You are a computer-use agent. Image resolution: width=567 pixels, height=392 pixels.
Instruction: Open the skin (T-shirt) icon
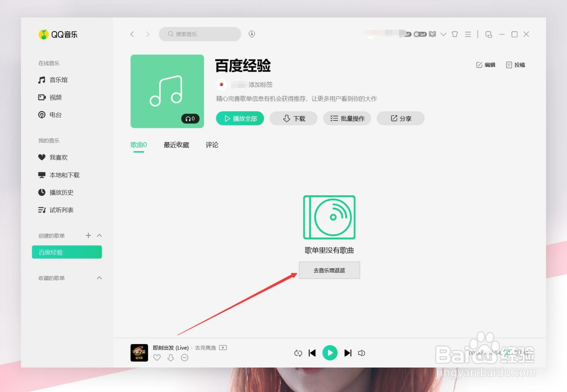point(455,34)
